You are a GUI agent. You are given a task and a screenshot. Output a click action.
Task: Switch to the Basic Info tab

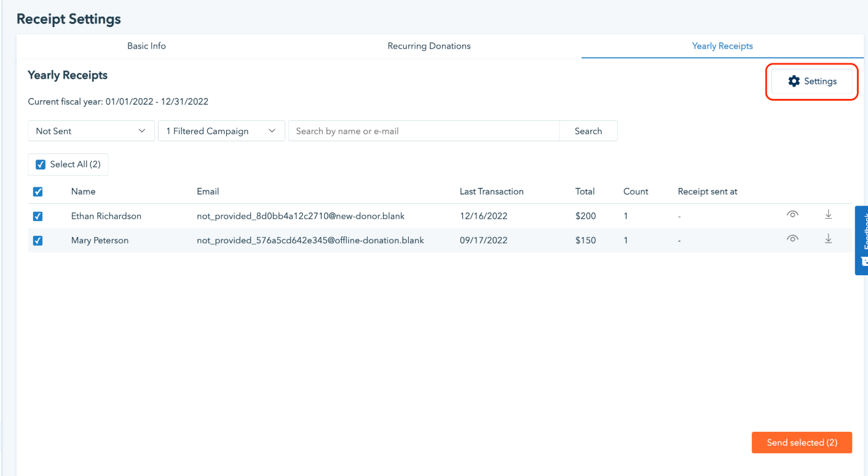[146, 46]
